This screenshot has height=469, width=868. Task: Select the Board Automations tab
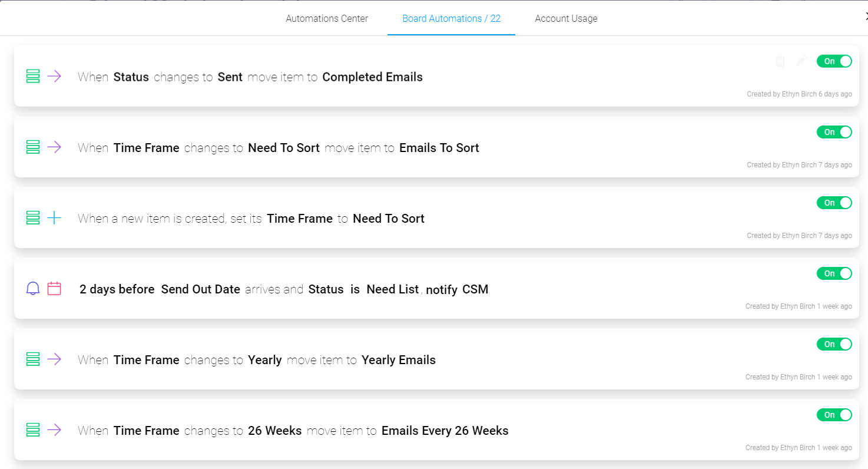(451, 19)
